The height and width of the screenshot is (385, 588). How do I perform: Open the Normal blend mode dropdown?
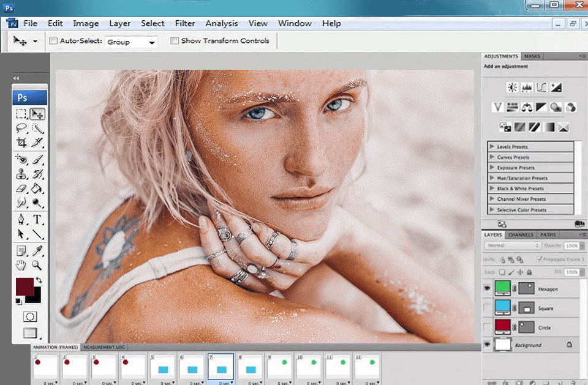(511, 245)
